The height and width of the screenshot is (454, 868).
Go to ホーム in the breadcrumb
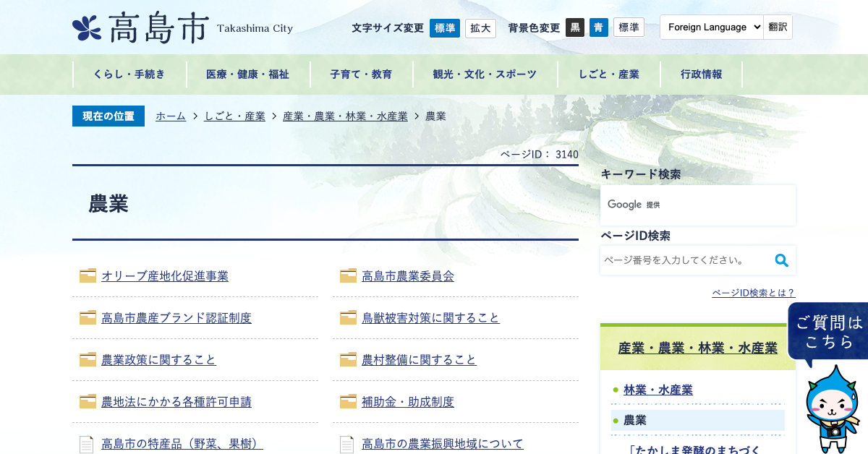171,116
